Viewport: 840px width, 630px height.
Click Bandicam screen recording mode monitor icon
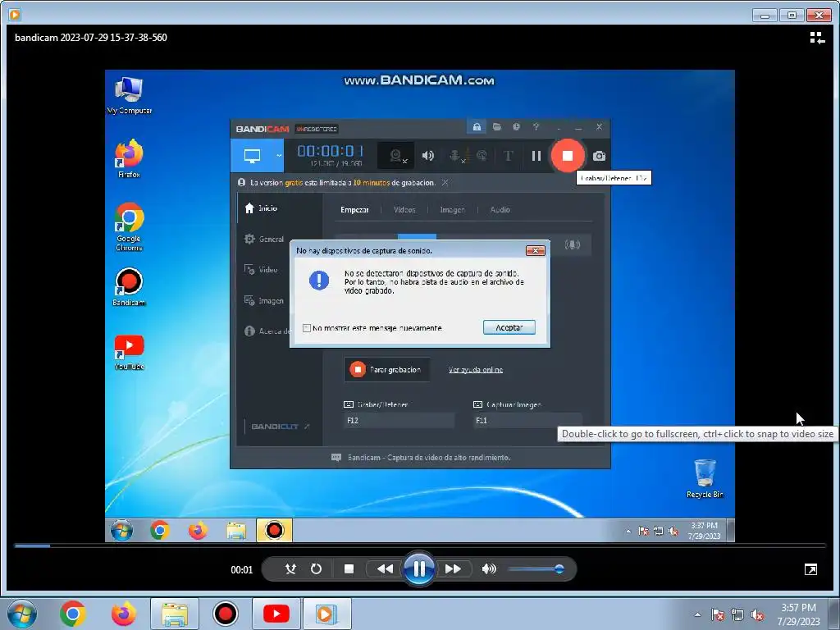253,156
